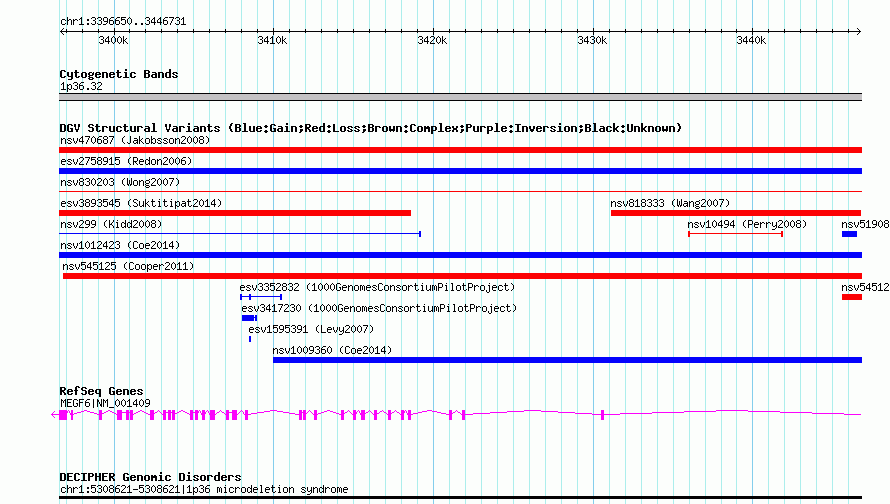Select the blue nsv1009360 gain bar
This screenshot has width=890, height=504.
coord(568,360)
